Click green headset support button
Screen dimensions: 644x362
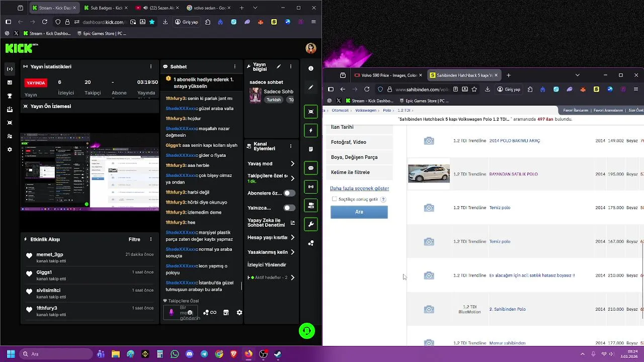[307, 331]
